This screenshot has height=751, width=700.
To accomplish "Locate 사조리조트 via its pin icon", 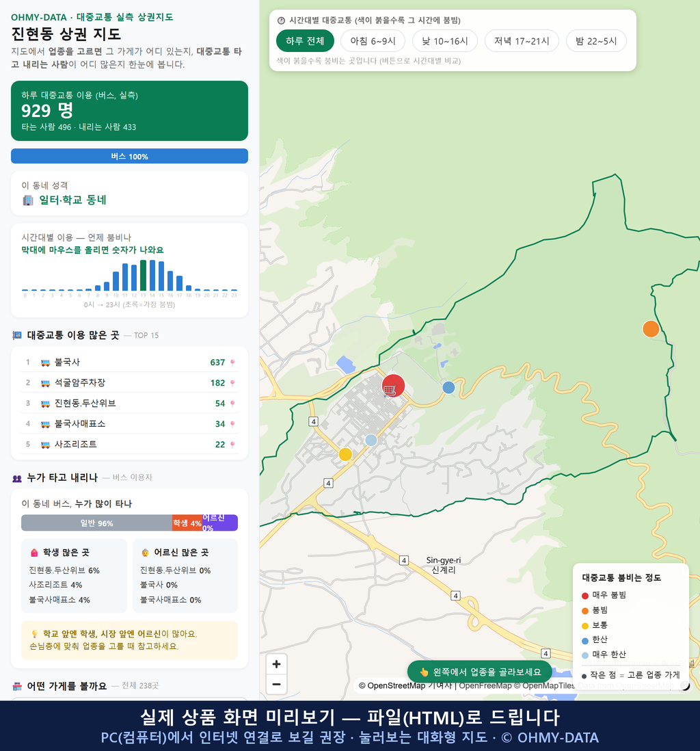I will click(x=232, y=445).
